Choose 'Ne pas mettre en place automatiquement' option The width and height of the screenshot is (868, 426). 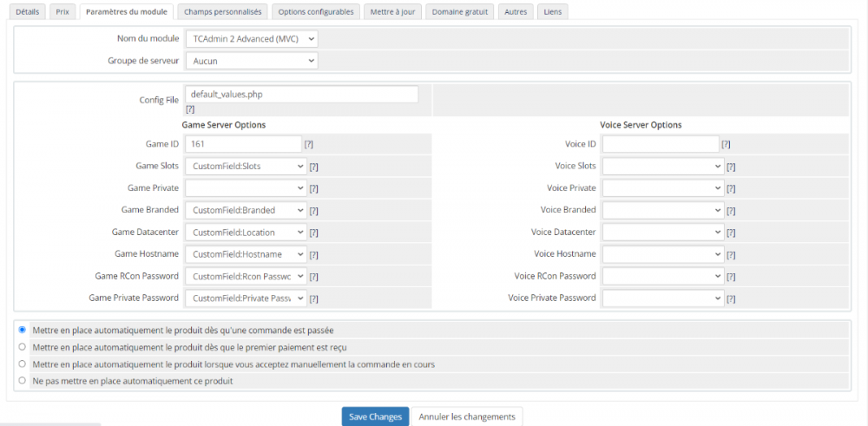[x=23, y=381]
